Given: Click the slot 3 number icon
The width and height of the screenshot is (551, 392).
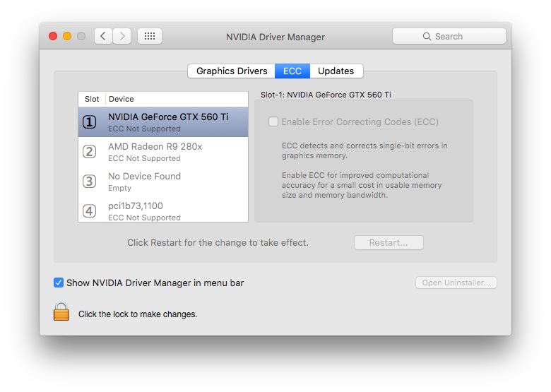Looking at the screenshot, I should (89, 182).
